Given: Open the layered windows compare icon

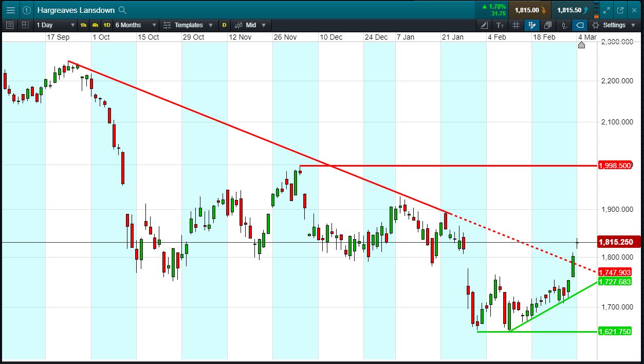Looking at the screenshot, I should [548, 25].
